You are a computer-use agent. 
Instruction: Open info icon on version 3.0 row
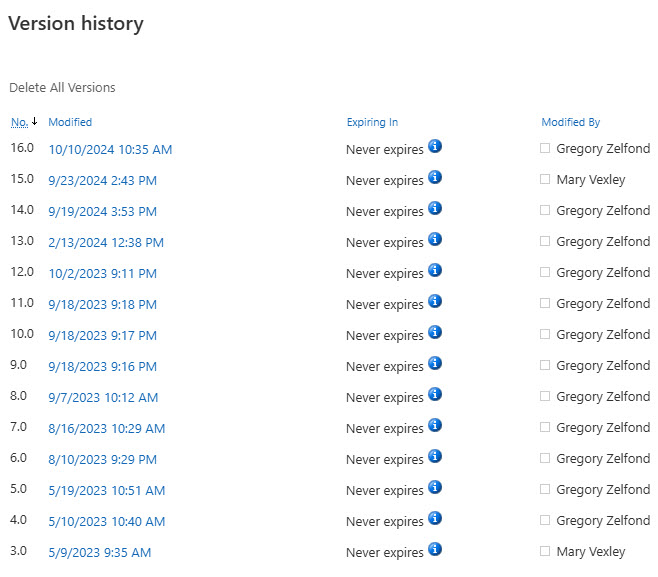[435, 549]
